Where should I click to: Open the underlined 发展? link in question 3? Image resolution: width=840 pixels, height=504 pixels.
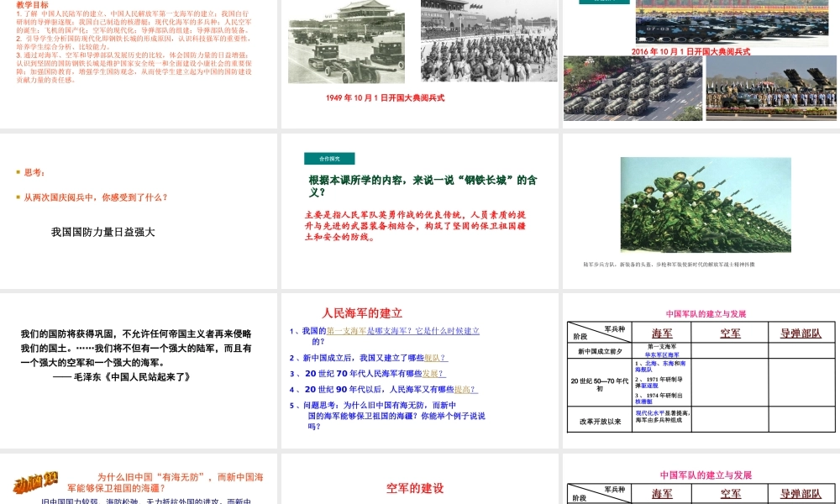433,374
